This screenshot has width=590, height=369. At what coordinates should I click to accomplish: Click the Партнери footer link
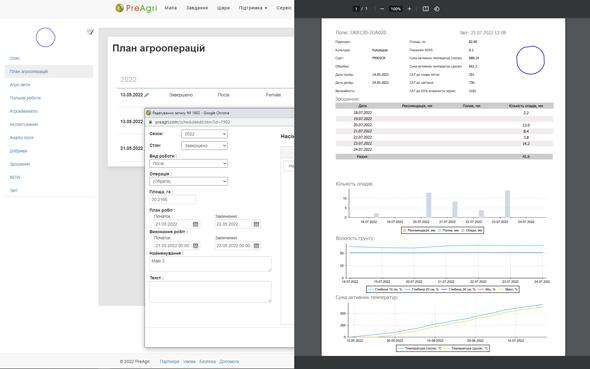click(169, 361)
